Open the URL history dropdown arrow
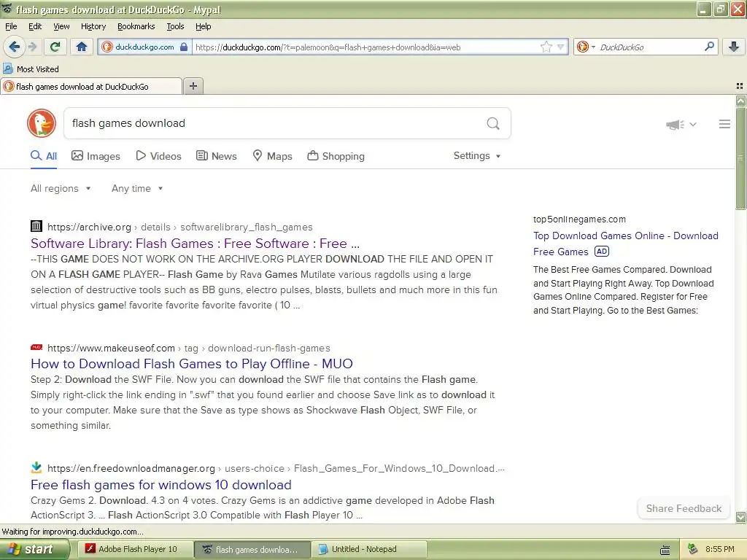This screenshot has width=747, height=560. pos(561,47)
